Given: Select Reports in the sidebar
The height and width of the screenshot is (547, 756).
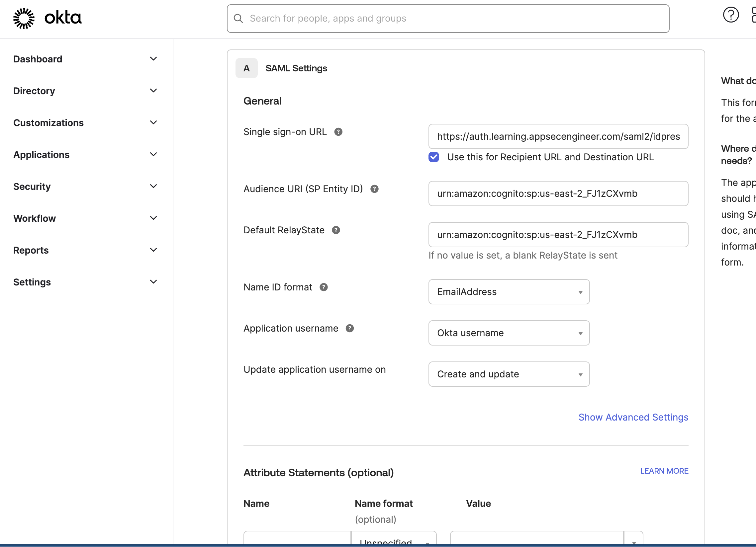Looking at the screenshot, I should click(31, 250).
